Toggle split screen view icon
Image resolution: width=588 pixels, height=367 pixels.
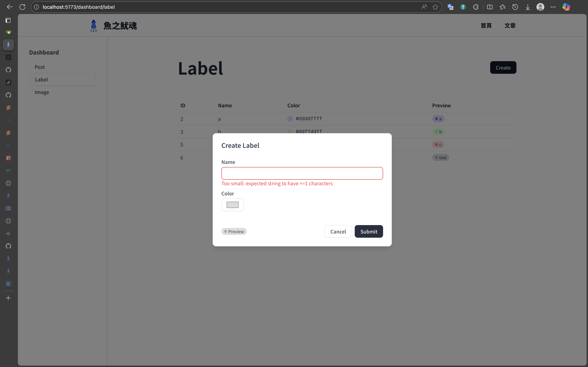tap(490, 7)
